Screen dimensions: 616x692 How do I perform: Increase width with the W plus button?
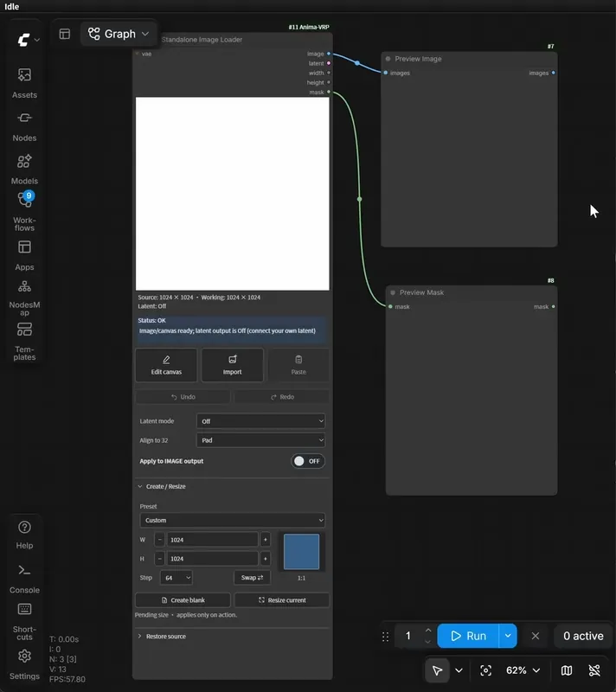coord(266,540)
